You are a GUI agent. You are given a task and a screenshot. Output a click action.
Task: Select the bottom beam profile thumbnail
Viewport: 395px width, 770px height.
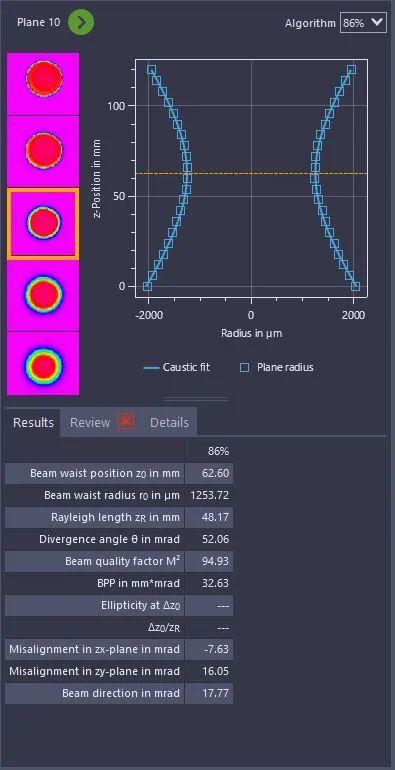click(x=43, y=363)
